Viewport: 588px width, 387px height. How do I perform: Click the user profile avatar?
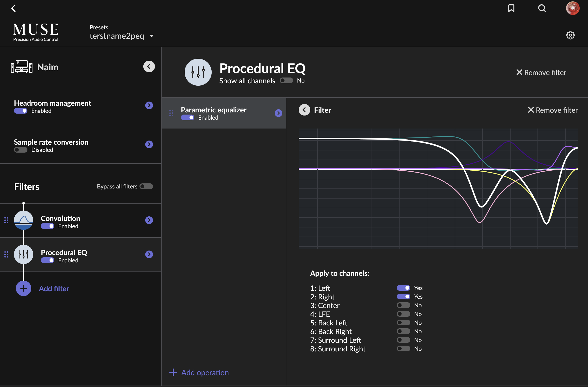573,8
